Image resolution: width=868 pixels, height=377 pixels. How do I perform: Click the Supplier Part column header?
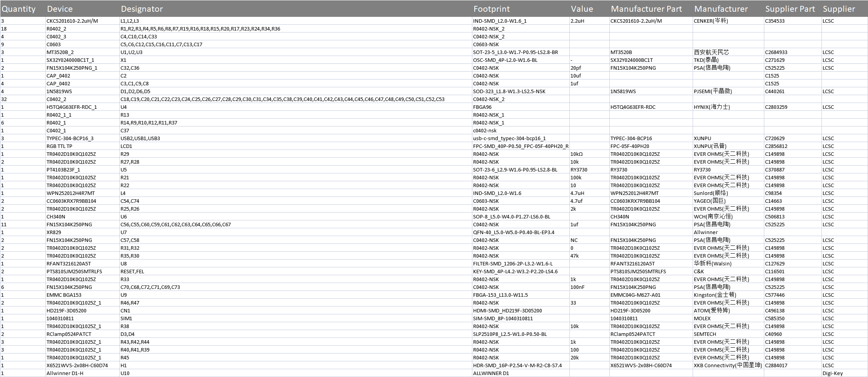tap(790, 9)
